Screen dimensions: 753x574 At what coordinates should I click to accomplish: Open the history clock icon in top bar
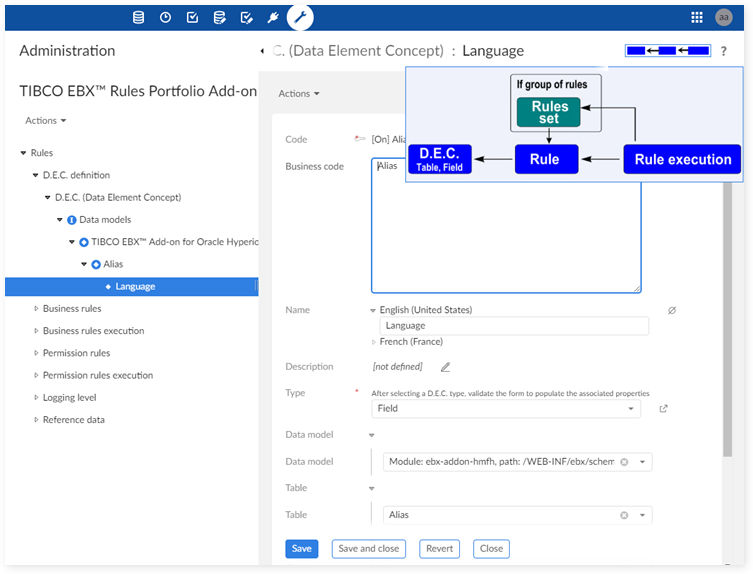[165, 18]
